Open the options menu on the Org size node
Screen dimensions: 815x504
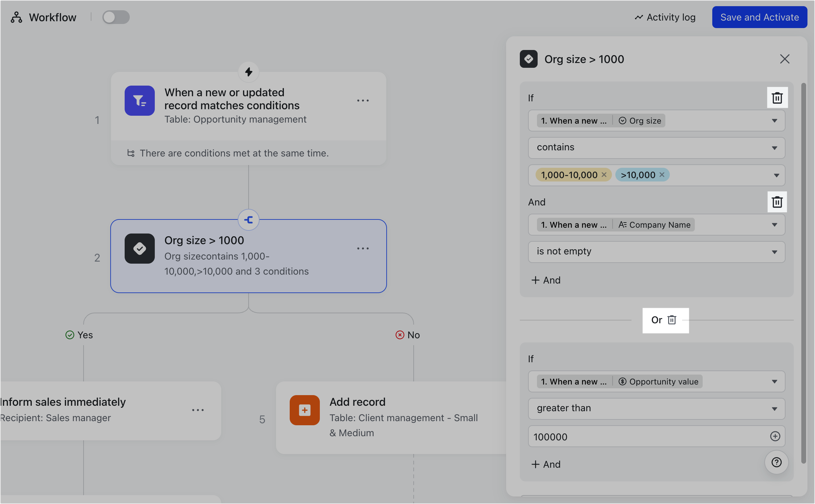pyautogui.click(x=363, y=248)
